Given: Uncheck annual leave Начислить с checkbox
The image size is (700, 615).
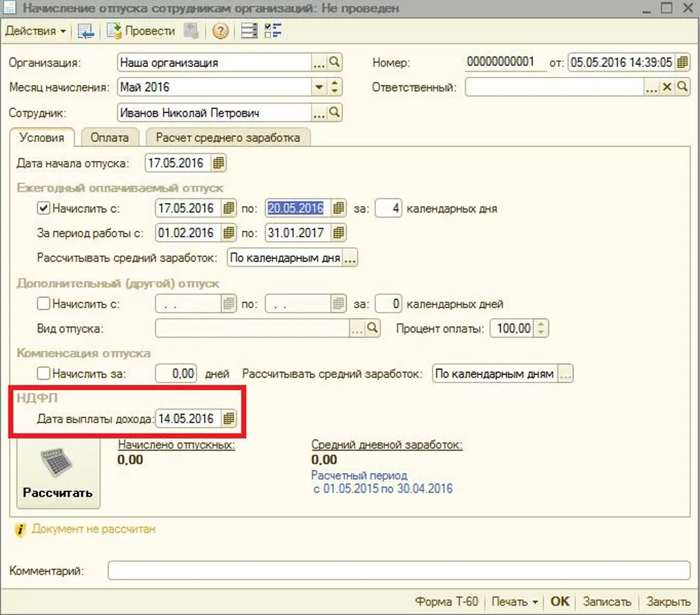Looking at the screenshot, I should [x=44, y=209].
